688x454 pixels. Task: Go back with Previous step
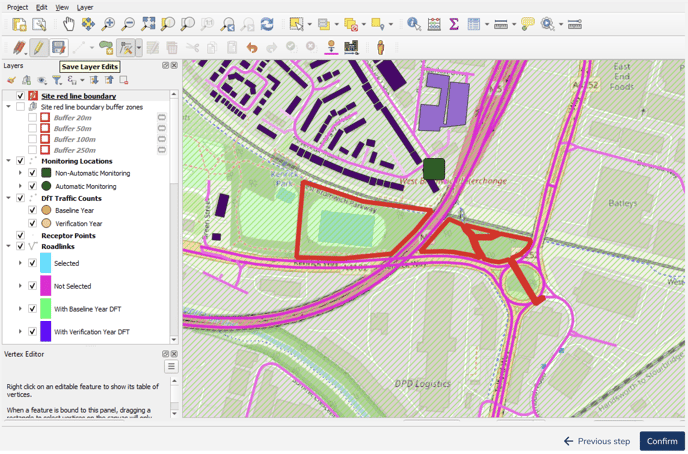pos(597,441)
